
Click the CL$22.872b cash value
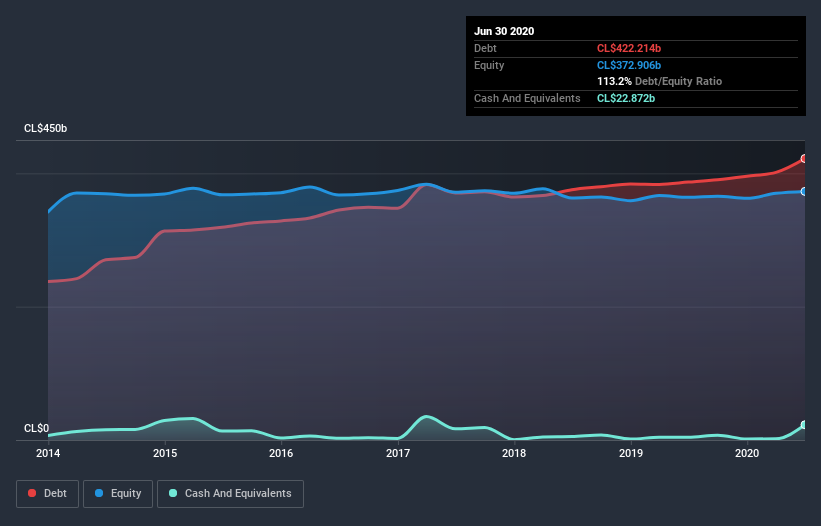[626, 98]
